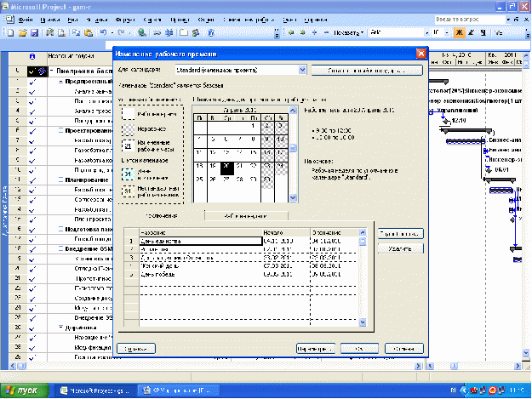The width and height of the screenshot is (532, 399).
Task: Click the Пуск start button
Action: tap(25, 390)
